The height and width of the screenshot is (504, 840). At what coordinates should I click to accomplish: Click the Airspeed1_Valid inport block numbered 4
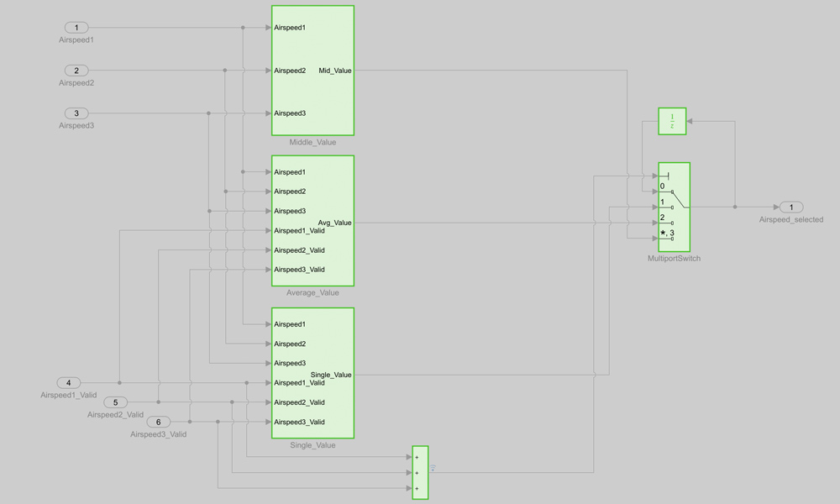67,382
